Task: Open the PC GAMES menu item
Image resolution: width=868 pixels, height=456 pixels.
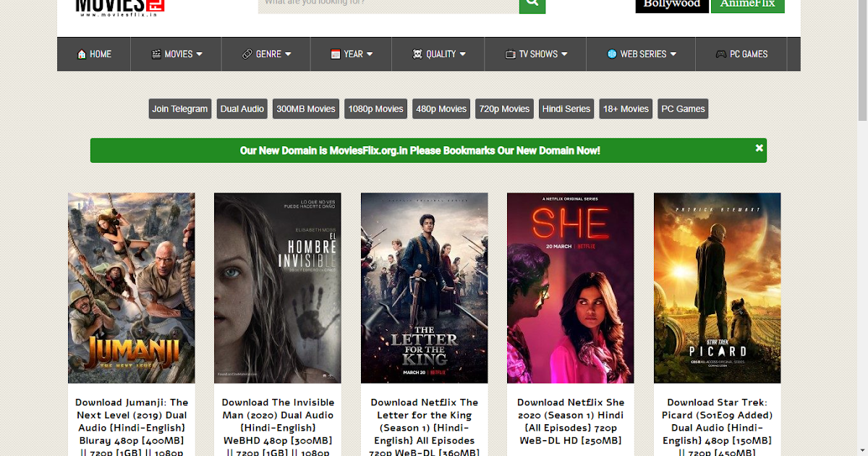Action: (x=741, y=54)
